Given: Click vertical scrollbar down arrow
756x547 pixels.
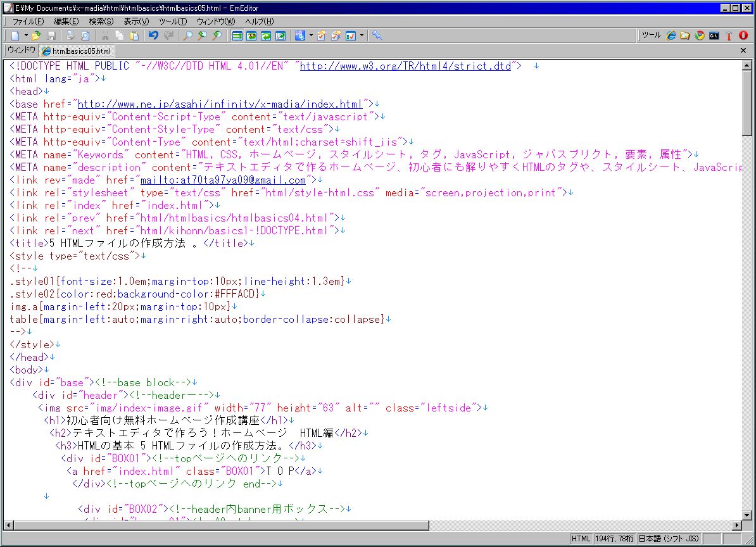Looking at the screenshot, I should tap(747, 515).
